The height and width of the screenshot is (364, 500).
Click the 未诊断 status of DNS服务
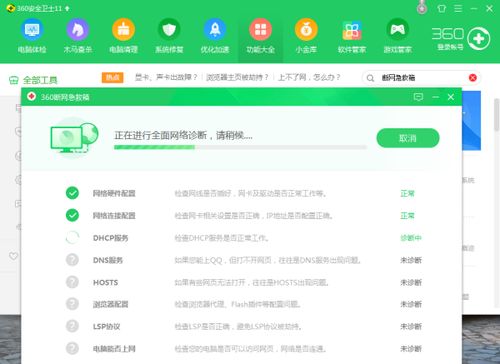click(x=411, y=260)
